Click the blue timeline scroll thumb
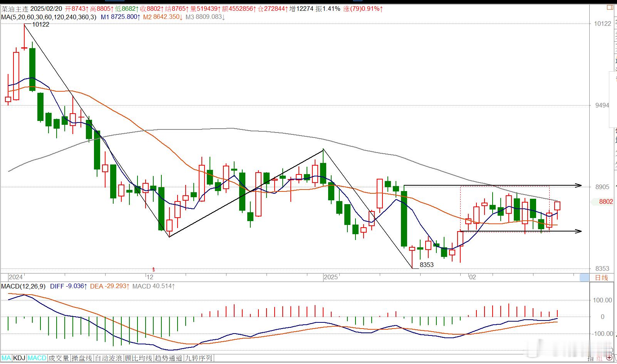Image resolution: width=617 pixels, height=364 pixels. point(585,277)
